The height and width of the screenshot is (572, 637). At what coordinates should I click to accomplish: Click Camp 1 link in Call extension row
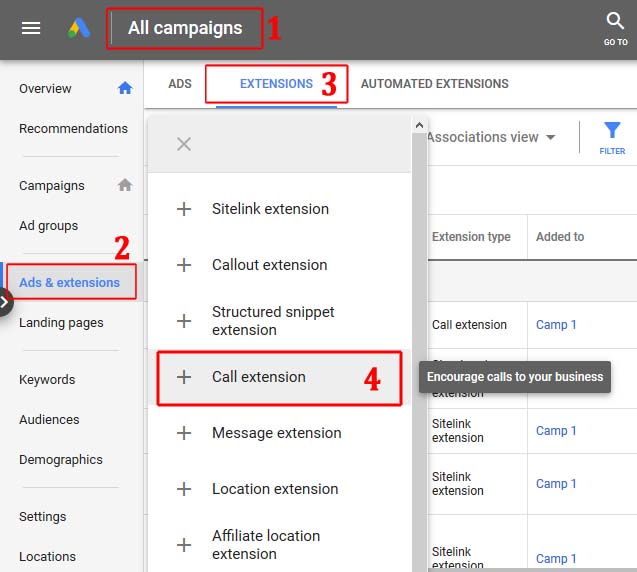pyautogui.click(x=556, y=325)
